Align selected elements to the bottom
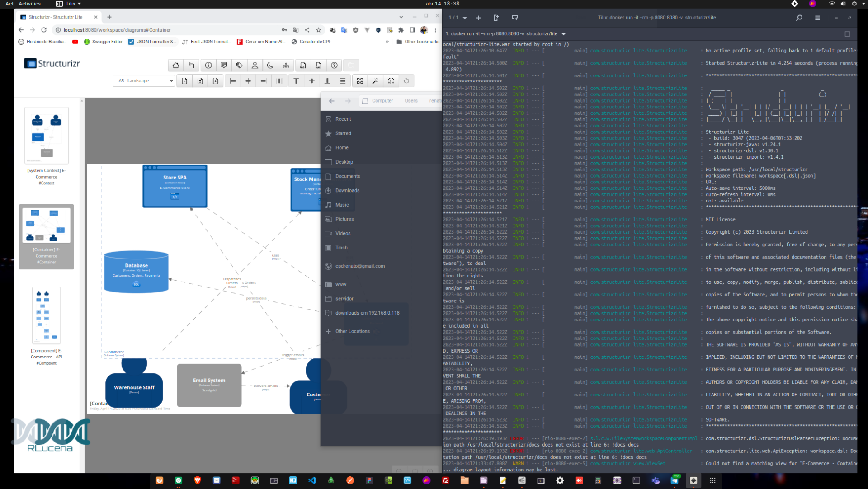Screen dimensions: 868x489 tap(327, 81)
